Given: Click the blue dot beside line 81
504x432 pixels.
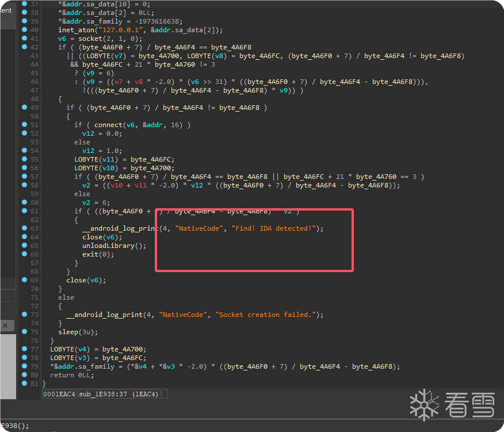Looking at the screenshot, I should 24,383.
